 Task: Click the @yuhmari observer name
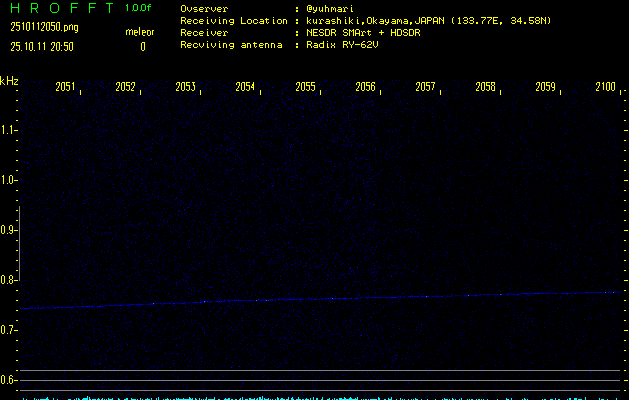[330, 9]
